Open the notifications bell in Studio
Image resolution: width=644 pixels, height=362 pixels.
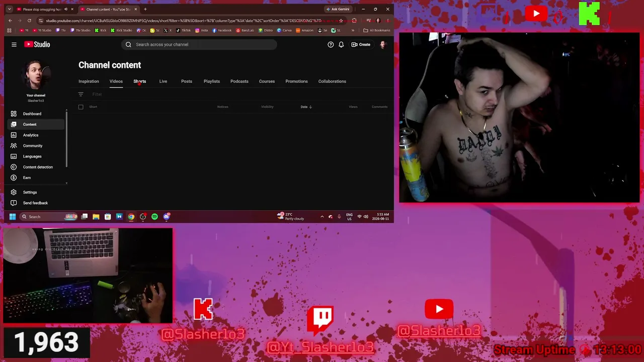point(341,44)
